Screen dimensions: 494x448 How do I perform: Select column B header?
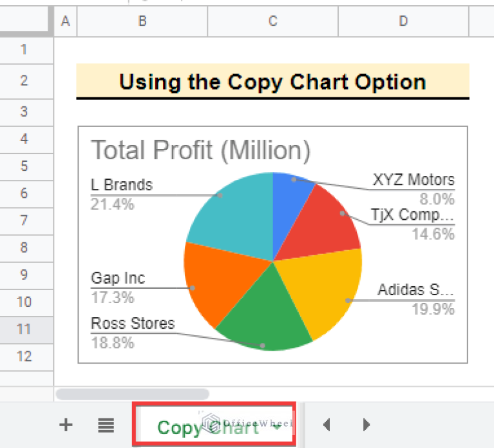click(x=142, y=21)
